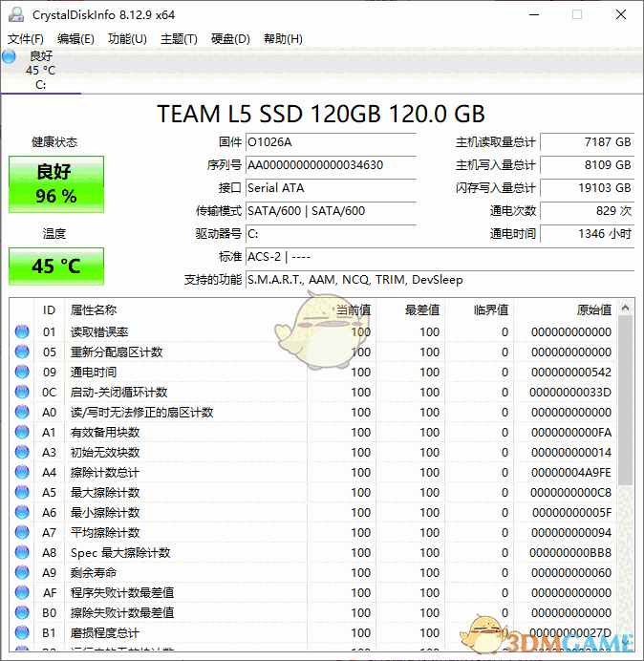The height and width of the screenshot is (661, 644).
Task: Click status orb for attribute A6 最小擦除计数
Action: tap(22, 512)
